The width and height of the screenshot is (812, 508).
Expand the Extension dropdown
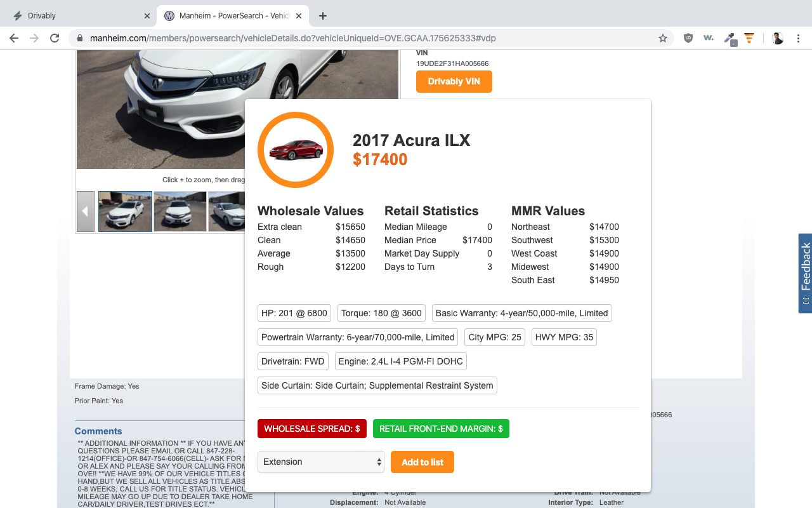point(321,462)
